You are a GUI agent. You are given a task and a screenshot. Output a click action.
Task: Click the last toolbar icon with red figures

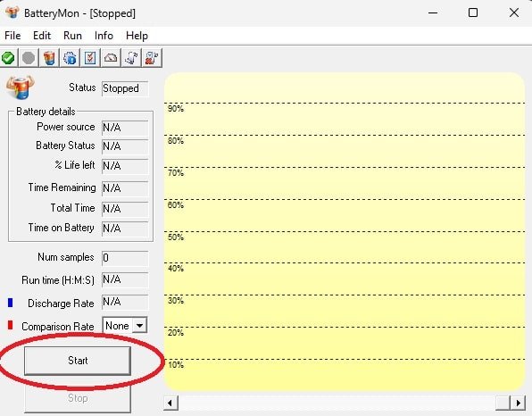click(152, 58)
